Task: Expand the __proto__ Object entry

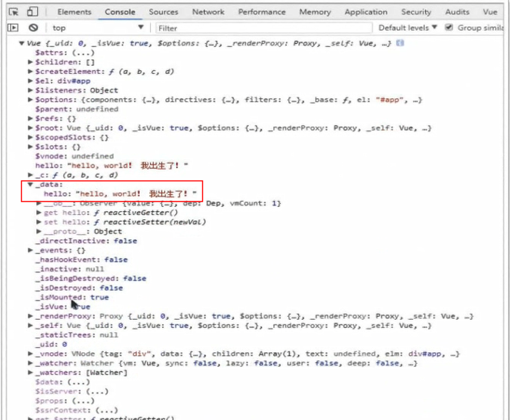Action: coord(39,231)
